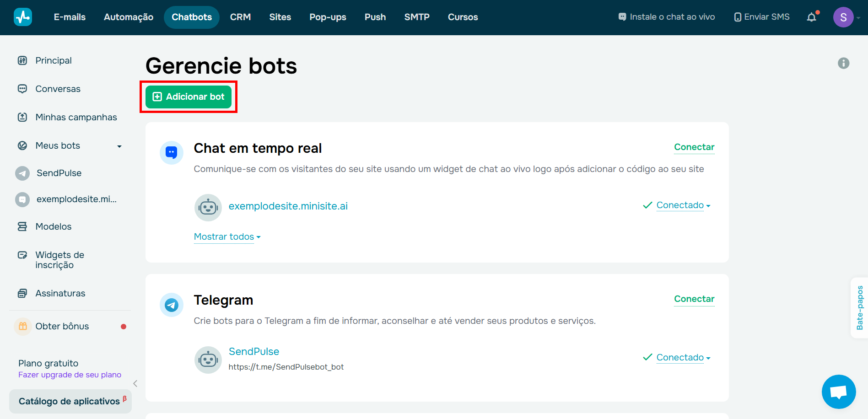The height and width of the screenshot is (419, 868).
Task: Open Obter bônus in sidebar
Action: 62,326
